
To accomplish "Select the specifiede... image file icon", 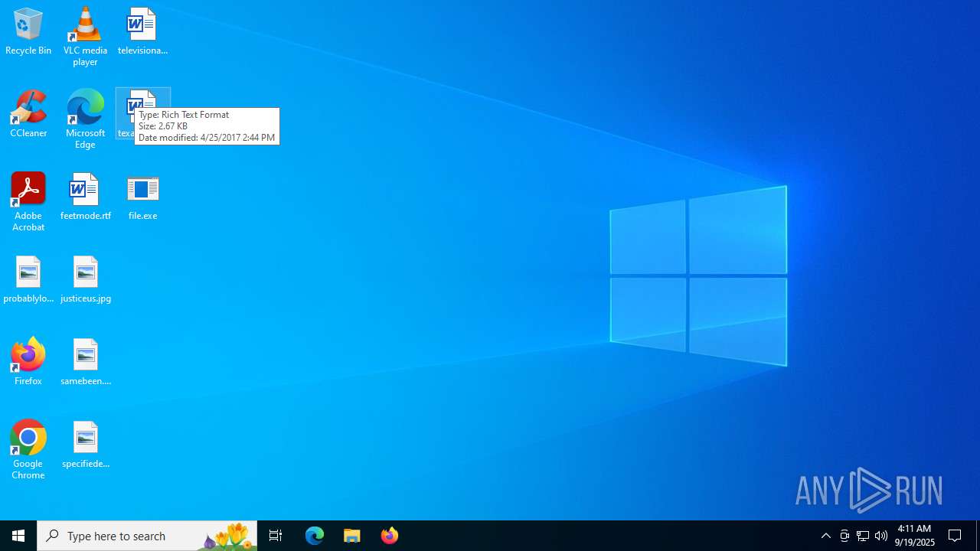I will pyautogui.click(x=85, y=445).
